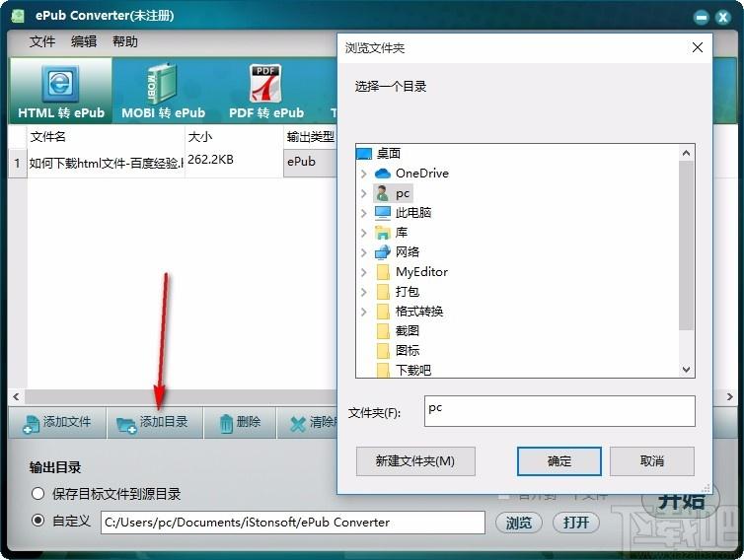
Task: Click the 格式转换 folder icon
Action: pyautogui.click(x=383, y=312)
